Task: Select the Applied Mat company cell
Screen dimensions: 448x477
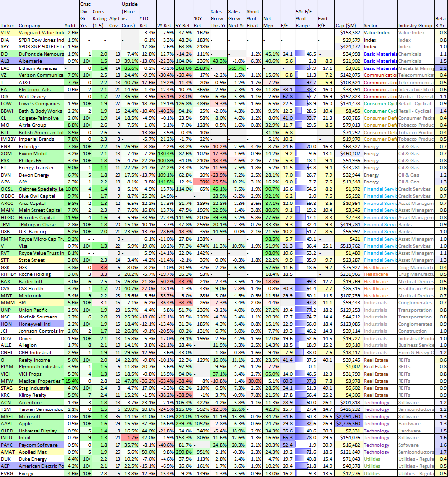Action: 41,452
